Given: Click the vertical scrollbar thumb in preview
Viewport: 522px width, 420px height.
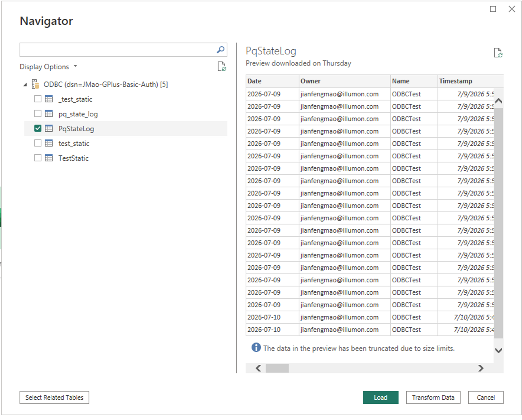Looking at the screenshot, I should pos(499,223).
